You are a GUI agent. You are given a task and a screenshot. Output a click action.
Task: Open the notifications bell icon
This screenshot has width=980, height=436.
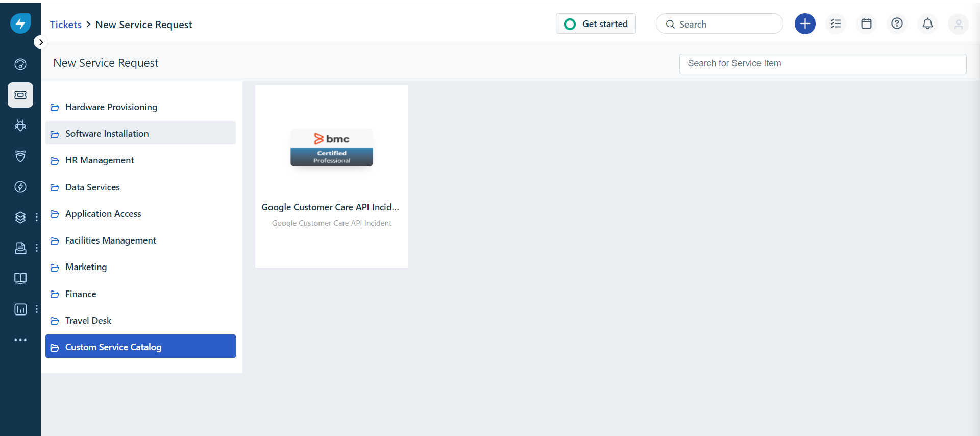927,24
